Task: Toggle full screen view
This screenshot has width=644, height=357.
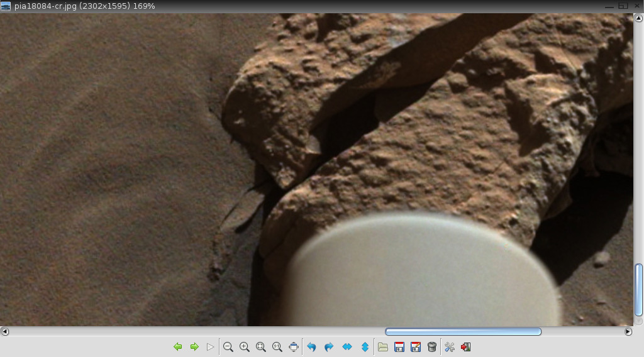Action: (294, 347)
